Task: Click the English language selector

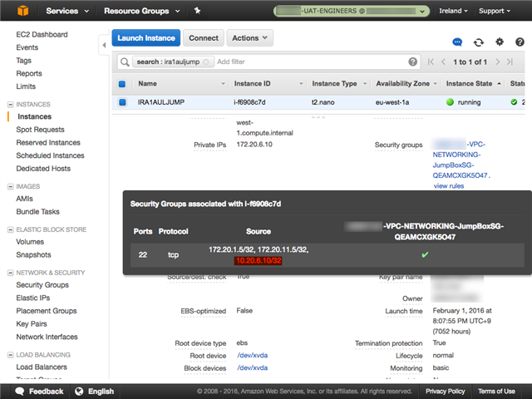Action: [101, 392]
